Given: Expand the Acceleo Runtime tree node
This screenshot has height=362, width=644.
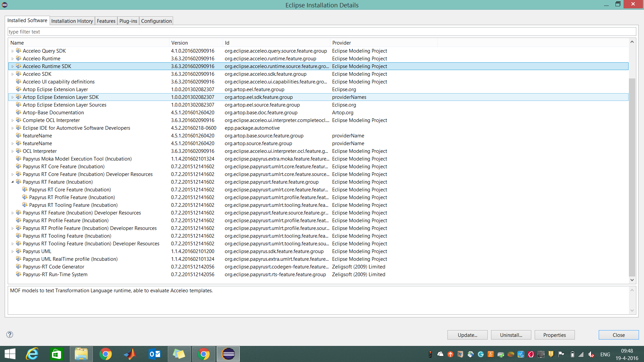Looking at the screenshot, I should pyautogui.click(x=12, y=59).
